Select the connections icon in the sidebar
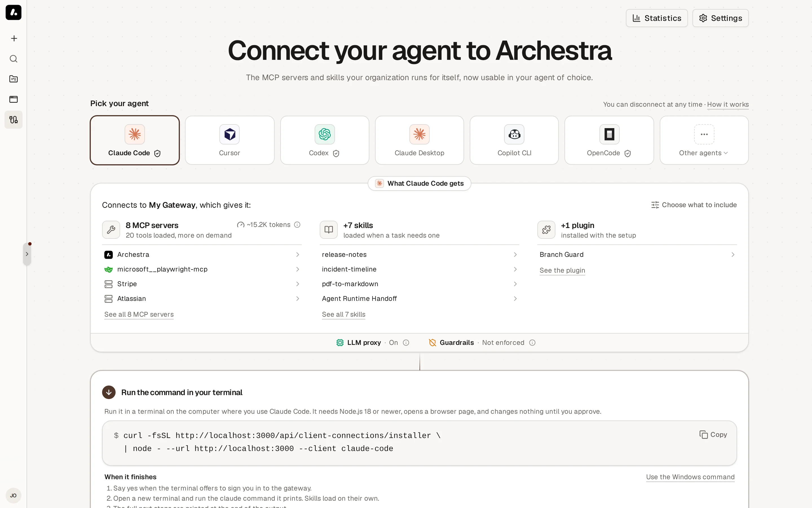This screenshot has width=812, height=508. coord(14,120)
